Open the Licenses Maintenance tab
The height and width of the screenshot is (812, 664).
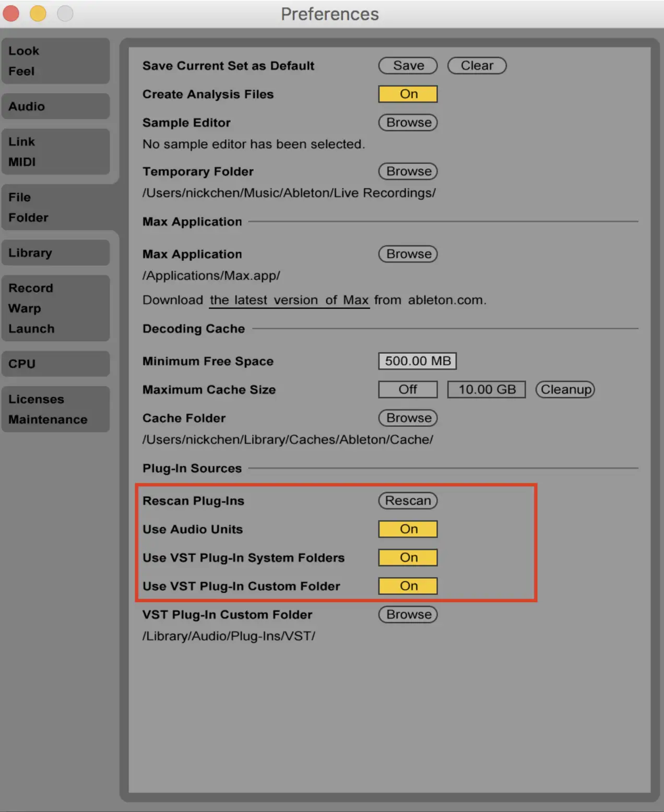pos(55,409)
